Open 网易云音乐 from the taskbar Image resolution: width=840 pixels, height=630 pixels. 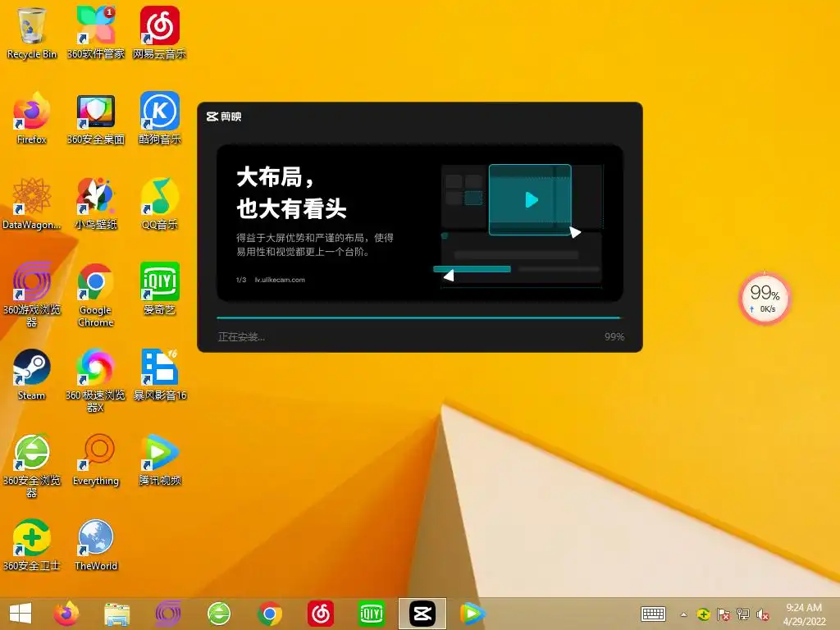click(321, 614)
